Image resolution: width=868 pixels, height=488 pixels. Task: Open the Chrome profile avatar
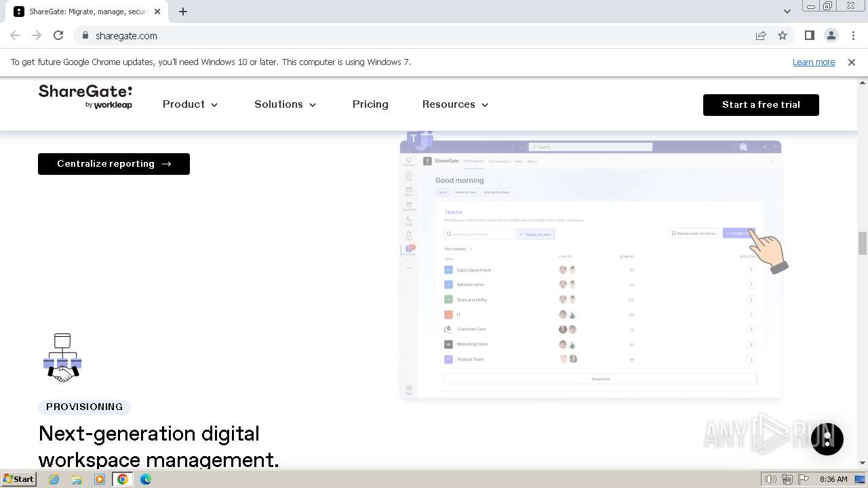pos(831,36)
